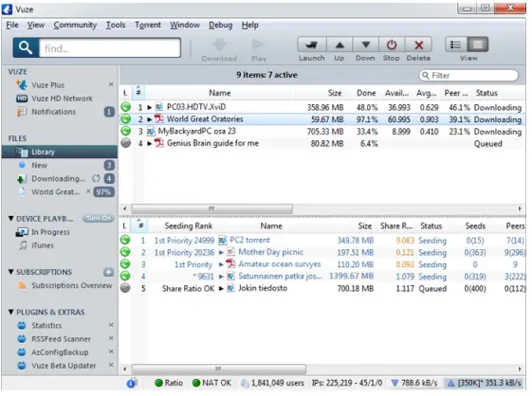
Task: Open the Downloading section in the sidebar
Action: pyautogui.click(x=58, y=179)
